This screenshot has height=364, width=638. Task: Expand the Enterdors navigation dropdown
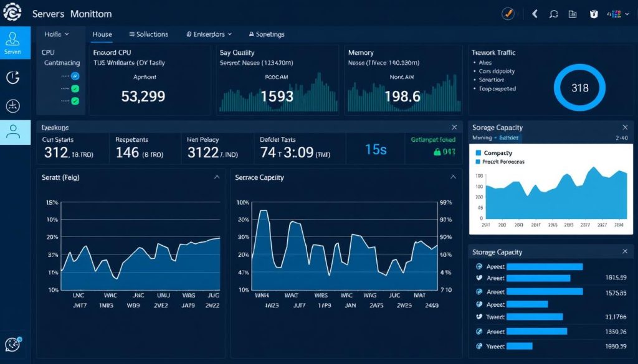[208, 34]
